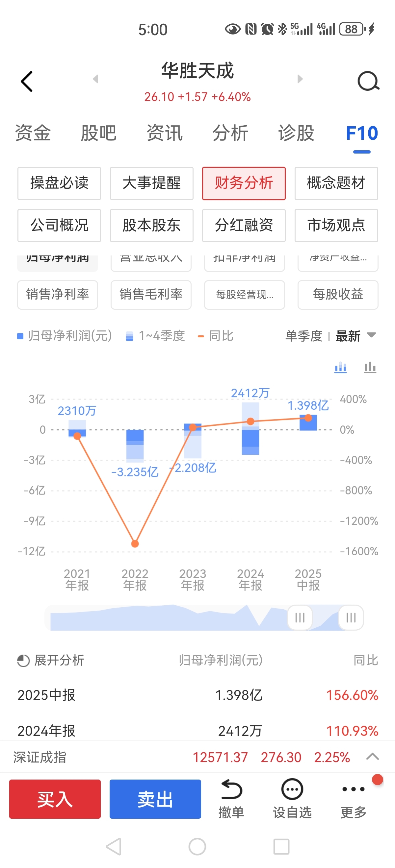Open the 操盘必读 section
395x868 pixels.
pos(59,183)
